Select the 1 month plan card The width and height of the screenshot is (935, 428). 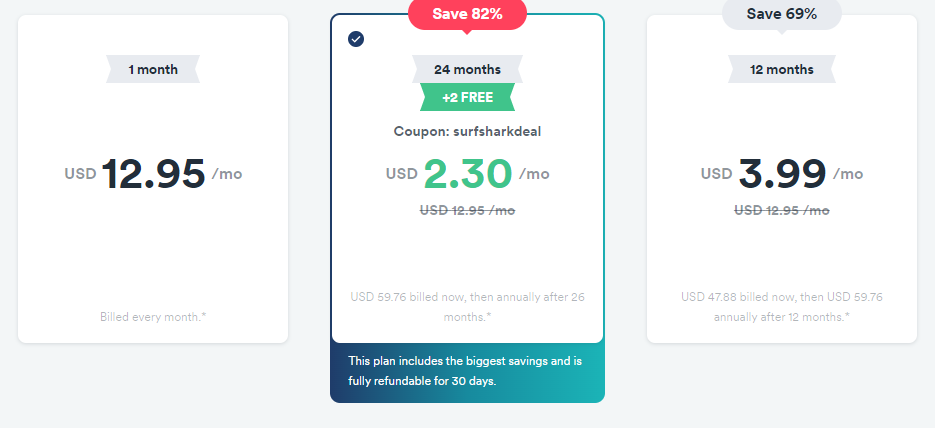click(x=153, y=179)
